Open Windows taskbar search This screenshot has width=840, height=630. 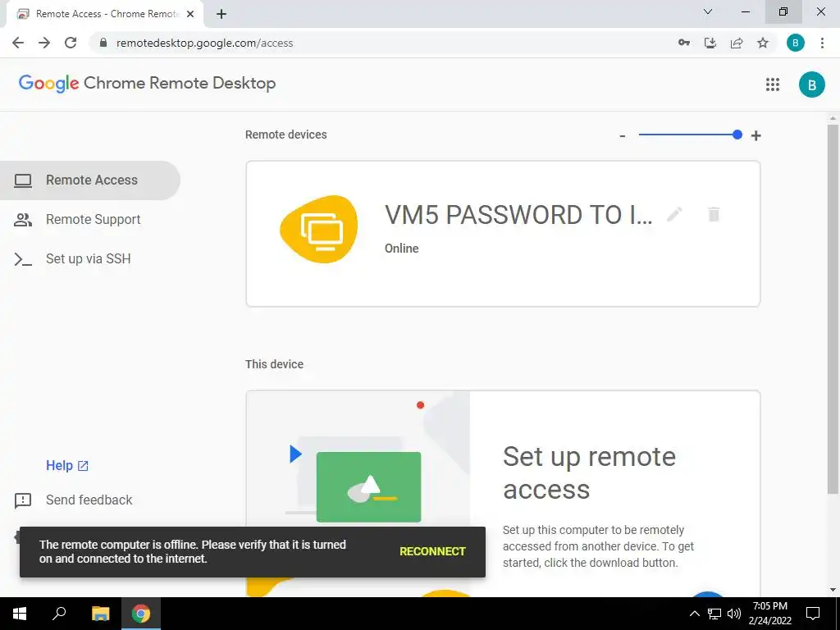(x=59, y=614)
